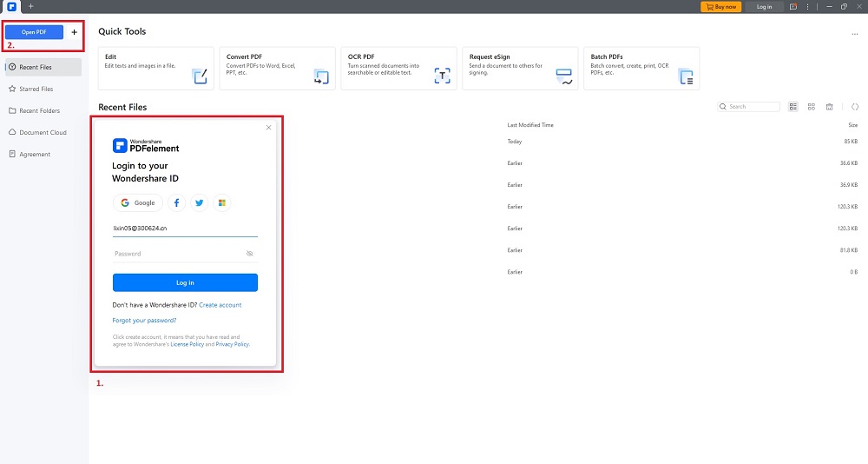Image resolution: width=868 pixels, height=464 pixels.
Task: Click the Last Modified Time column header
Action: click(530, 125)
